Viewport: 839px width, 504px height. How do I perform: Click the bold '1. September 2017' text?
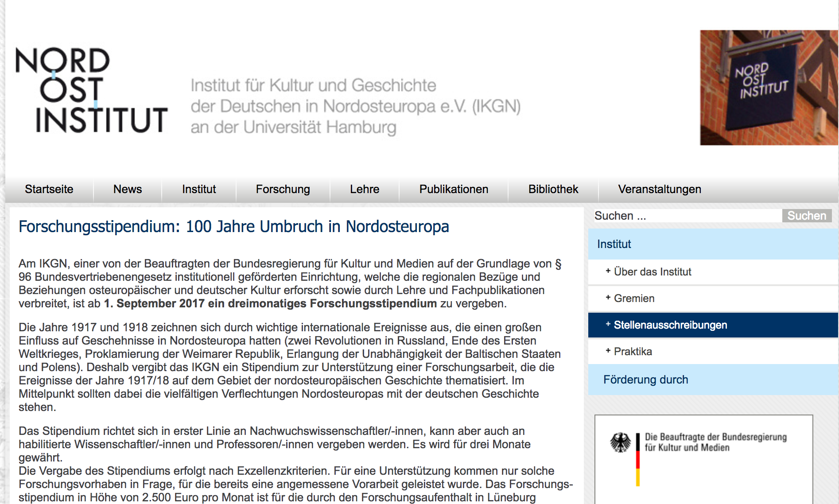coord(154,303)
